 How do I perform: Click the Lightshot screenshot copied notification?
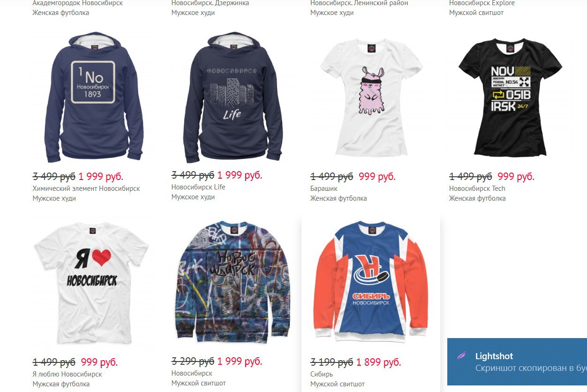point(517,362)
